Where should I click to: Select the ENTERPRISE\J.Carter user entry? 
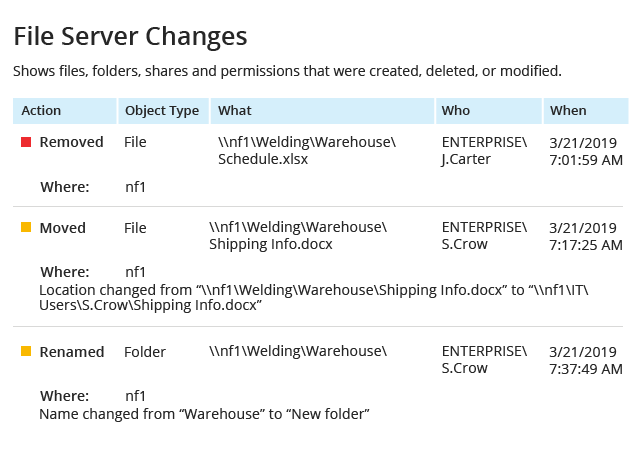[x=484, y=150]
